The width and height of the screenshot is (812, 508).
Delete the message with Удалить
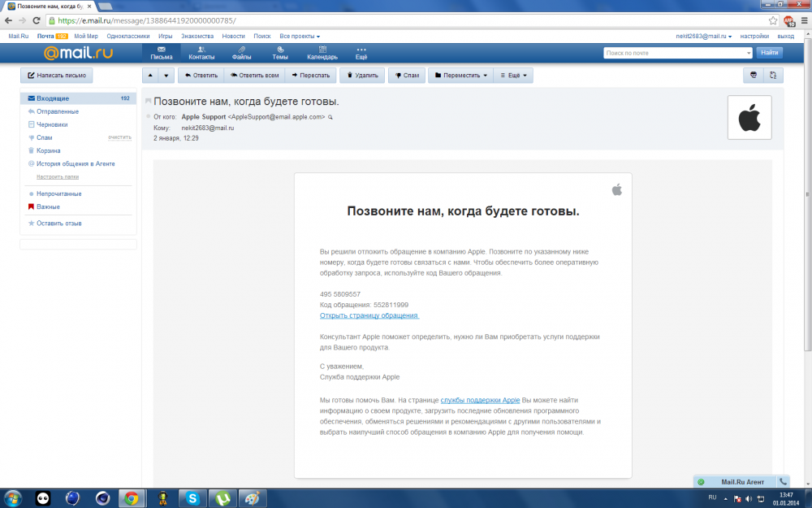click(x=362, y=75)
